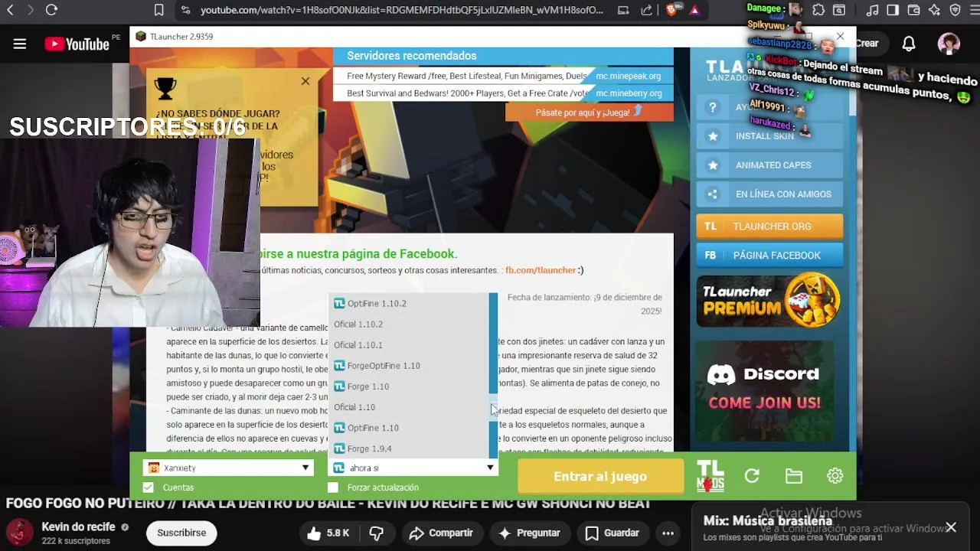Open more actions three-dot menu under video
Screen dimensions: 980x551
coord(668,533)
